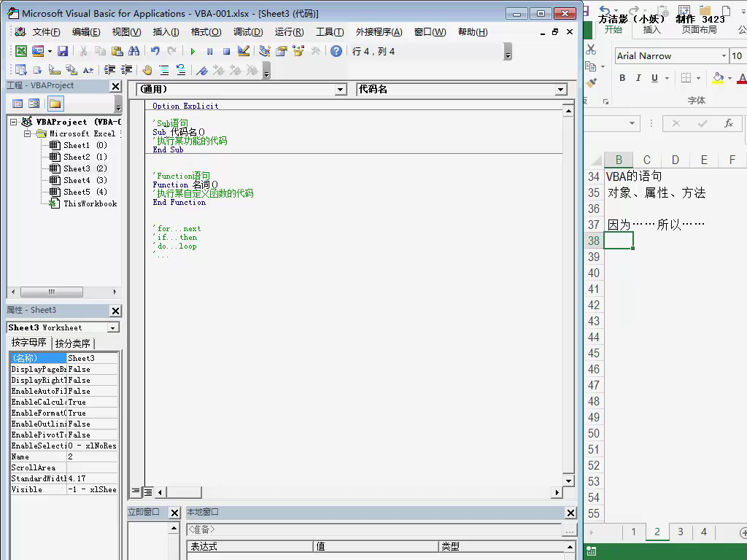Click the Complete Word icon

88,70
